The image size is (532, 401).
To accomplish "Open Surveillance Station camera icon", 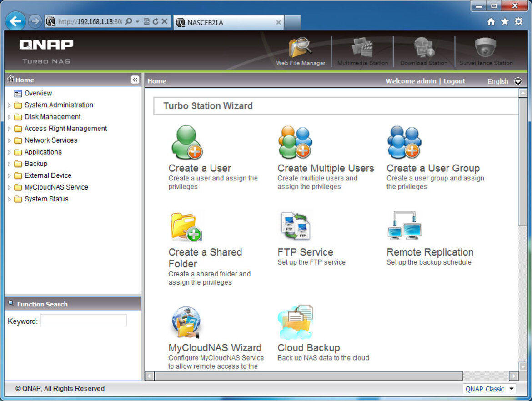I will click(x=485, y=47).
